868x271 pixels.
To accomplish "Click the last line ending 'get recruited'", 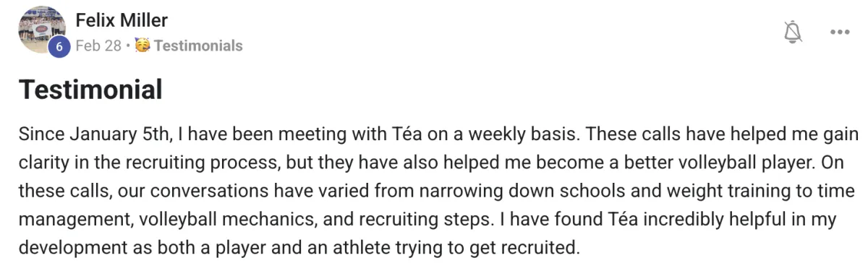I will (299, 247).
